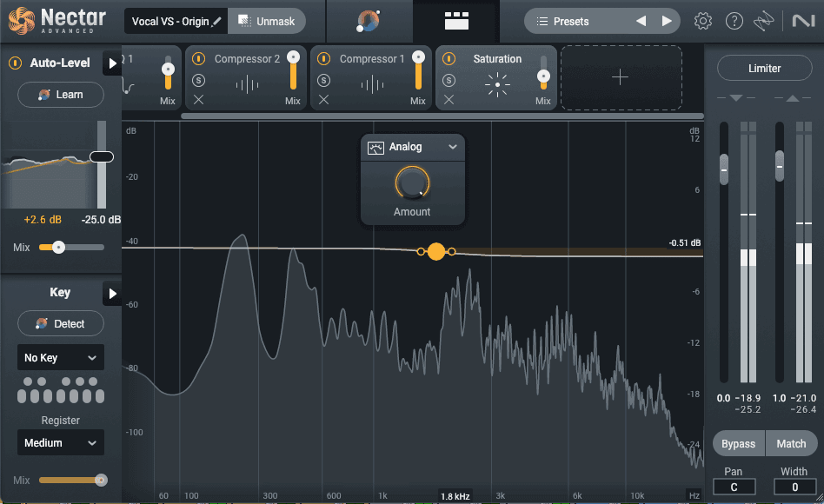Expand the Auto-Level panel arrow

112,63
